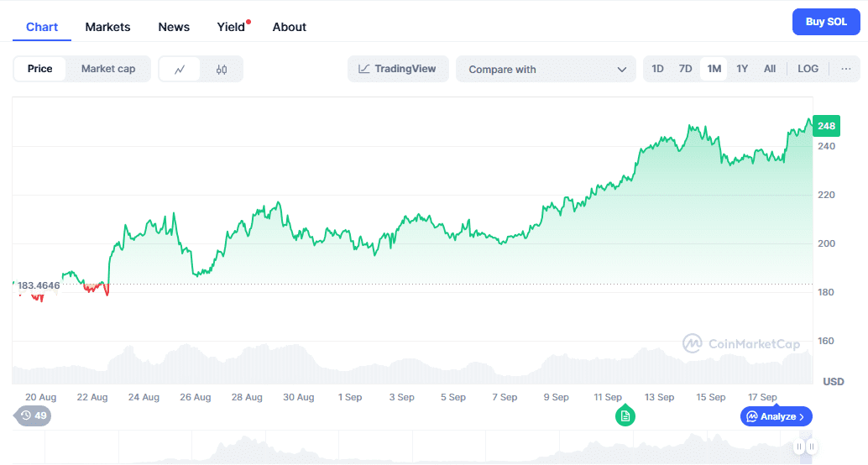Screen dimensions: 868x465
Task: Expand the Compare with dropdown
Action: coord(546,69)
